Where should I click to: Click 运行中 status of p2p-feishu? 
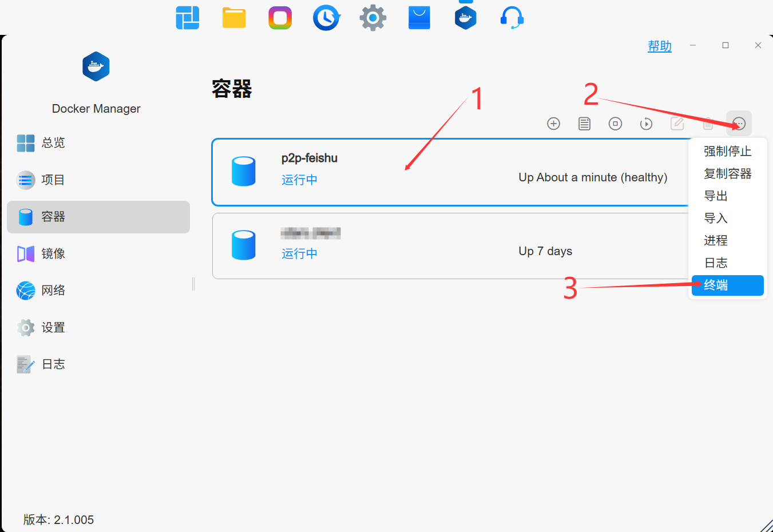299,180
